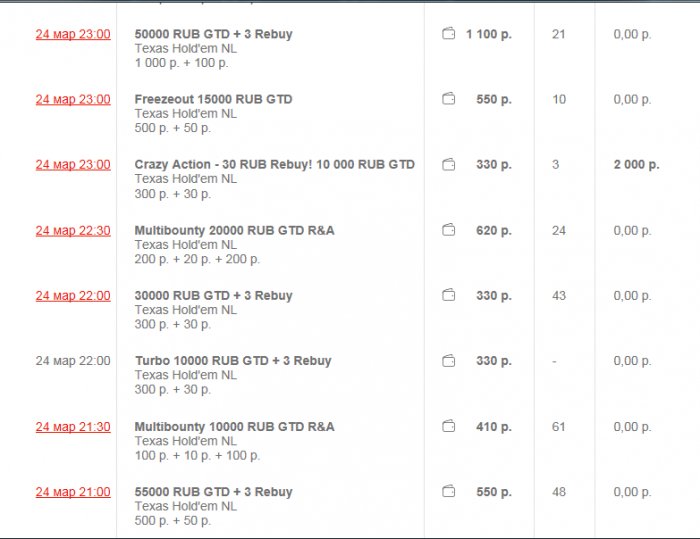Select the Multibounty 20000 RUB GTD R&A title
Image resolution: width=700 pixels, height=539 pixels.
(x=234, y=230)
